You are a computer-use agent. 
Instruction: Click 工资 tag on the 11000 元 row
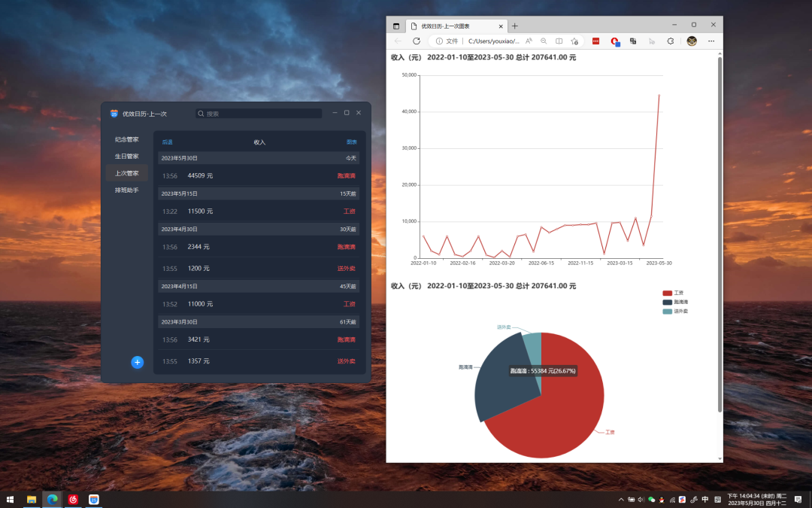pyautogui.click(x=350, y=304)
